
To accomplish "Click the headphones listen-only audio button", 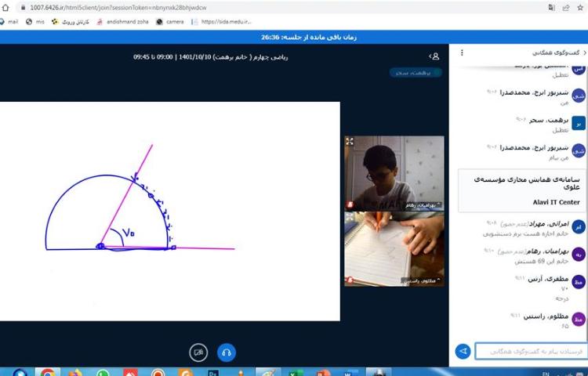I will pos(226,352).
